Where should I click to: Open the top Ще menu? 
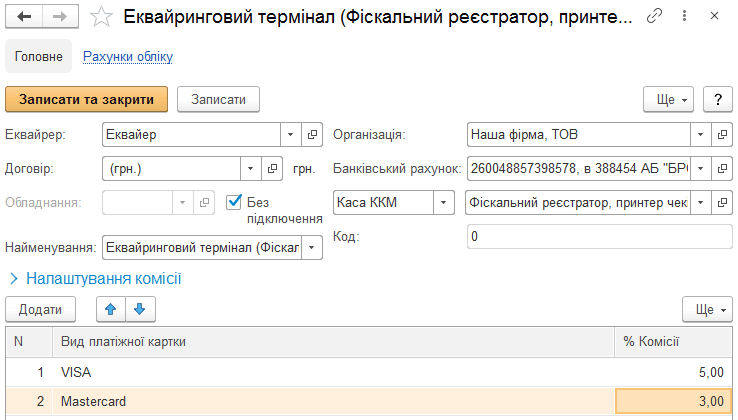(x=668, y=99)
